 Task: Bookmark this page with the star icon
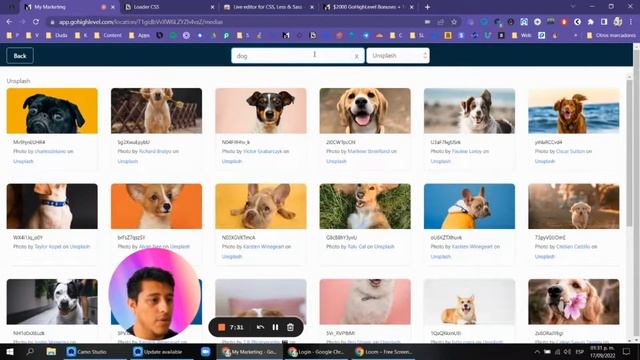click(454, 22)
